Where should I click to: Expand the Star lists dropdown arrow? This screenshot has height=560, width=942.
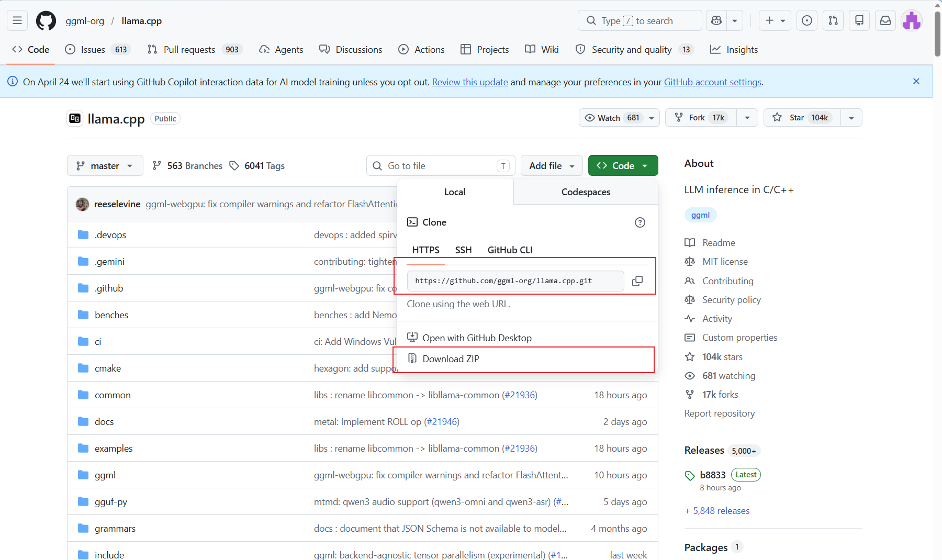tap(851, 118)
